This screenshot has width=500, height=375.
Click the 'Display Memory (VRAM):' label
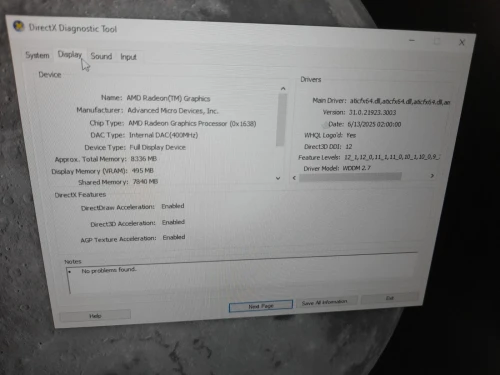tap(89, 171)
